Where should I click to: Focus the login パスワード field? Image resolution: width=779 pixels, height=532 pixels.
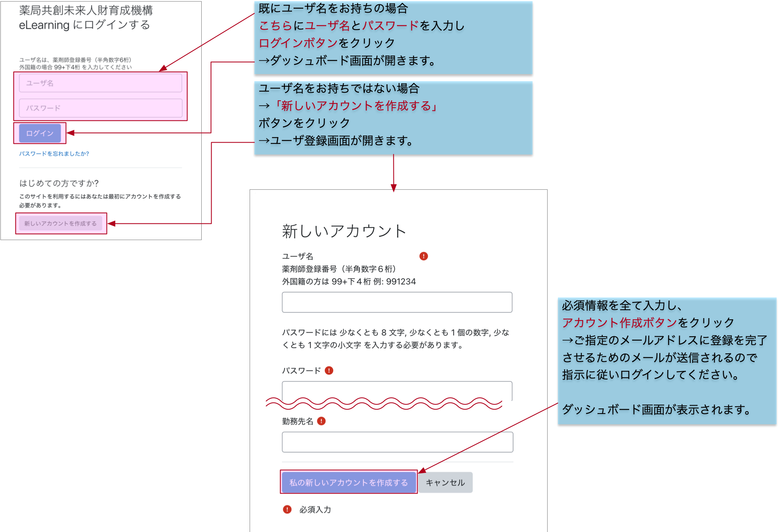100,108
